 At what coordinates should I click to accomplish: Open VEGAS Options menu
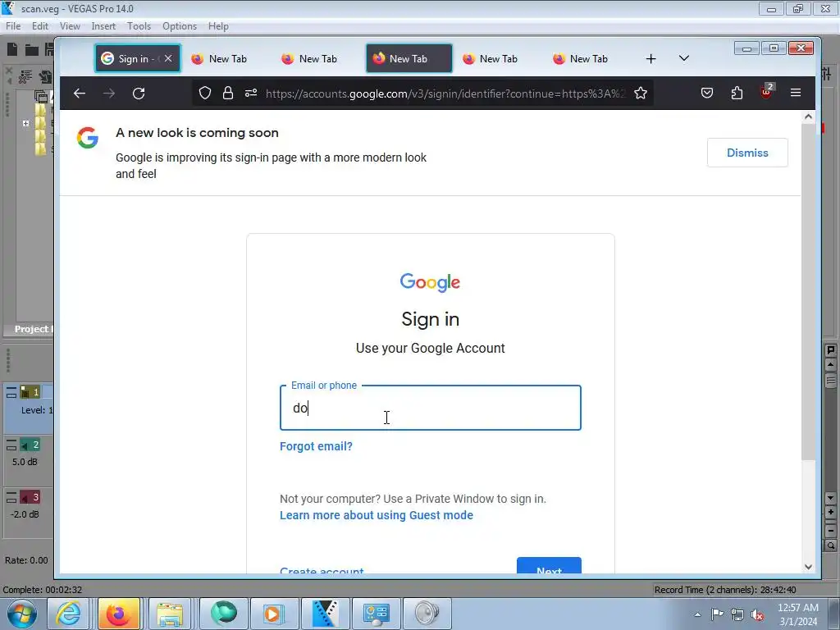pyautogui.click(x=180, y=26)
